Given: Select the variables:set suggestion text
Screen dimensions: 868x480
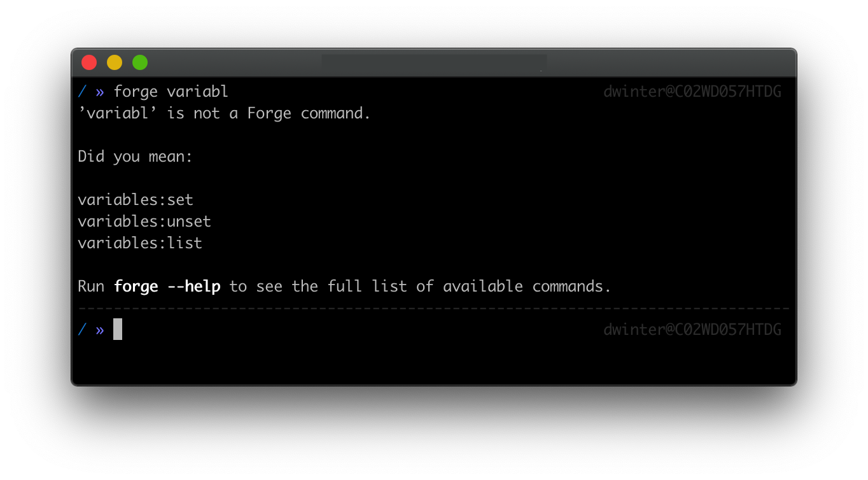Looking at the screenshot, I should (x=136, y=199).
